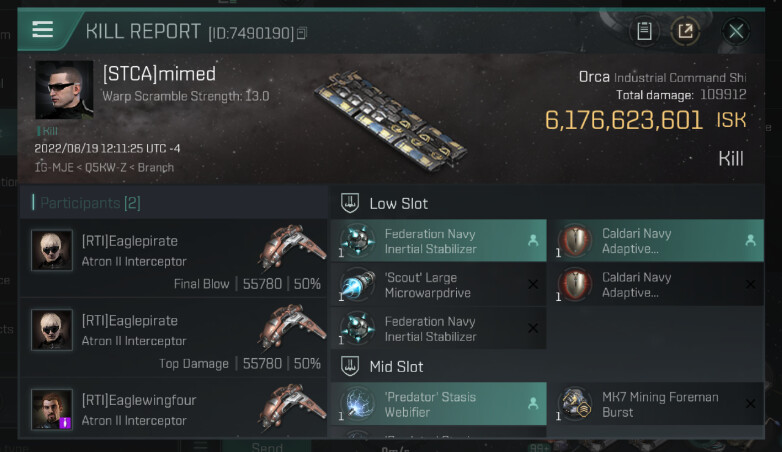Open the hamburger menu
This screenshot has width=782, height=452.
tap(42, 29)
